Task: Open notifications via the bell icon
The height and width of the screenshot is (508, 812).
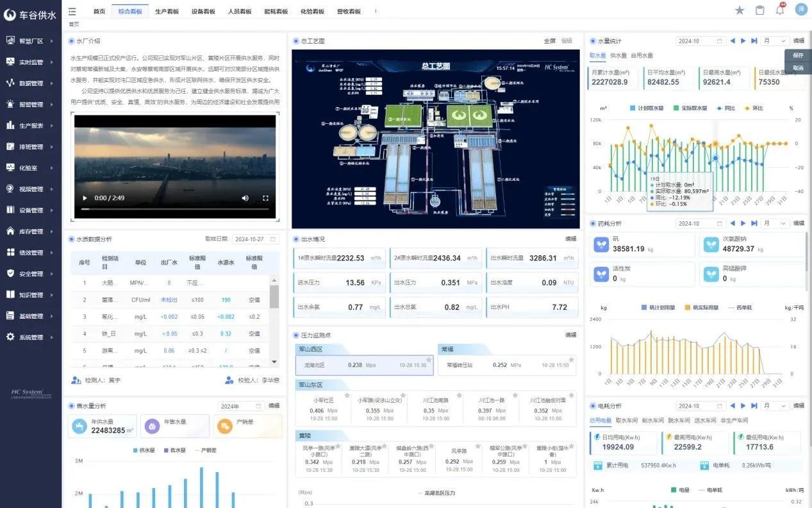Action: tap(780, 10)
